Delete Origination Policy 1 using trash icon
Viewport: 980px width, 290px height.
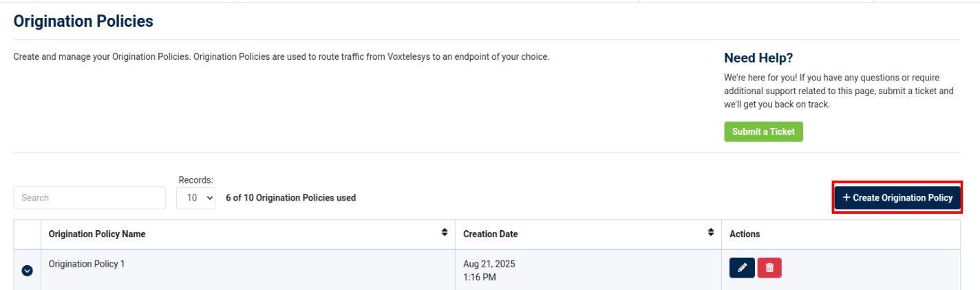pos(769,268)
